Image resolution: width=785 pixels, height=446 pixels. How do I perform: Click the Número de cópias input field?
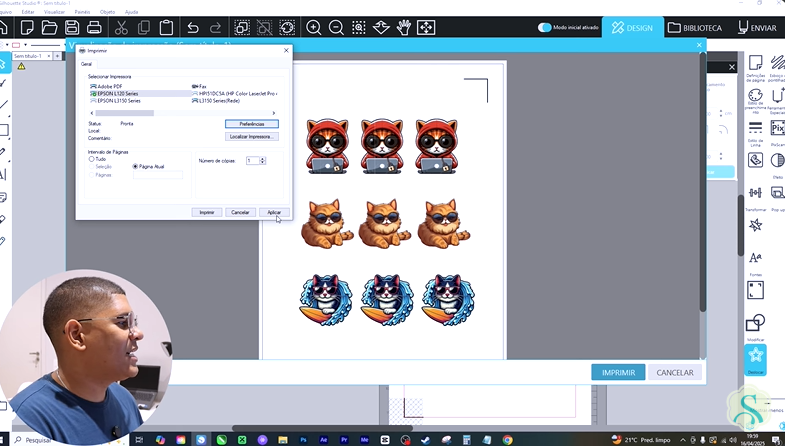[252, 161]
